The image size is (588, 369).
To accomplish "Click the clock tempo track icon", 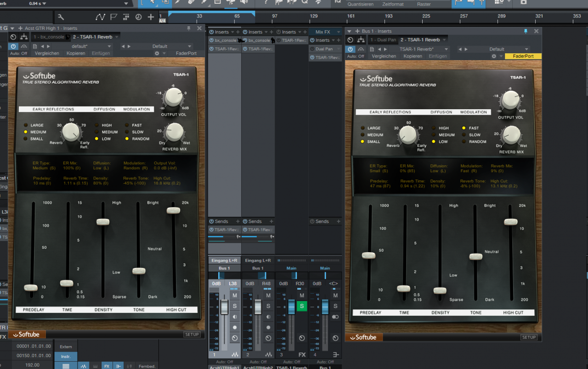I will tap(138, 17).
